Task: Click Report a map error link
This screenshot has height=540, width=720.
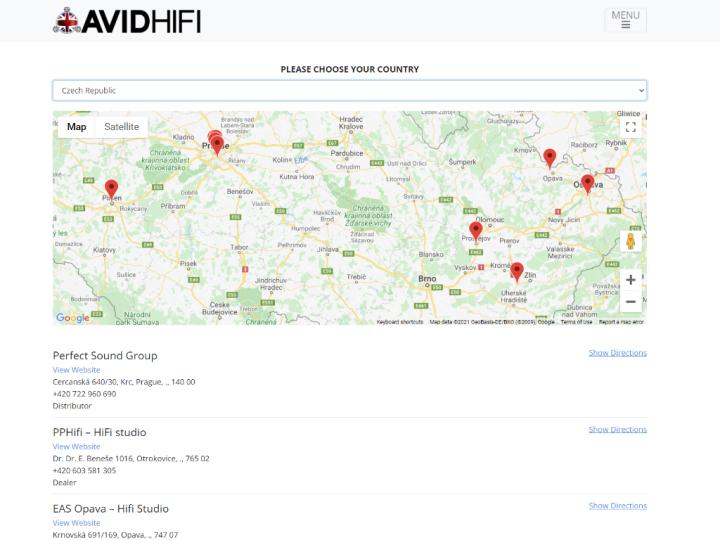Action: coord(621,322)
